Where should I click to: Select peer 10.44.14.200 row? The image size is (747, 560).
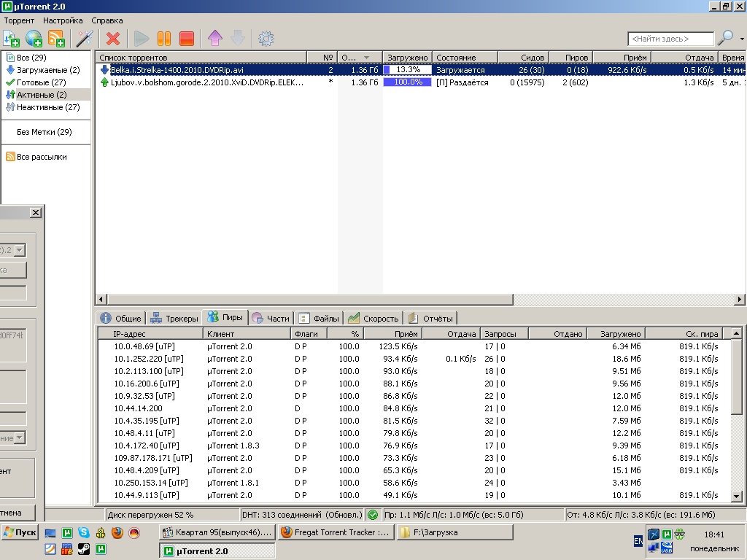(414, 408)
